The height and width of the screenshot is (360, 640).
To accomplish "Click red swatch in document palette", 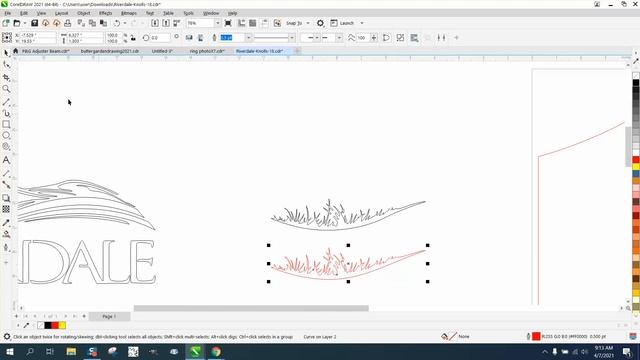I will [55, 325].
